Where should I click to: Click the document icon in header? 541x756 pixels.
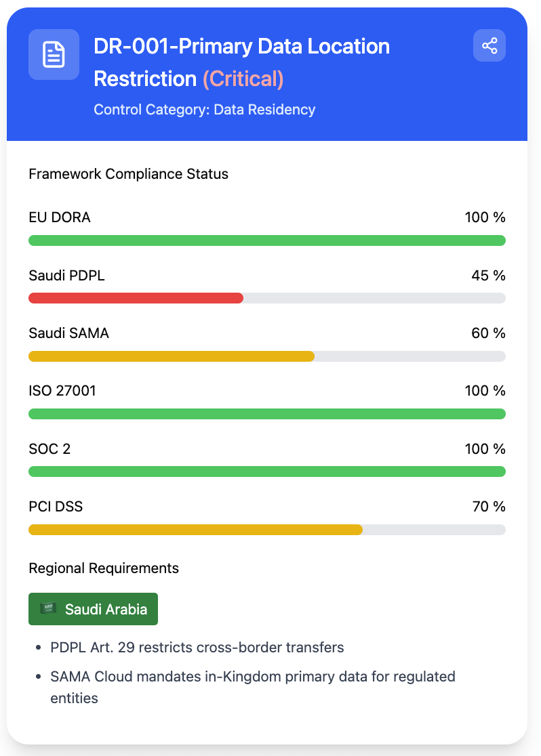(x=54, y=55)
